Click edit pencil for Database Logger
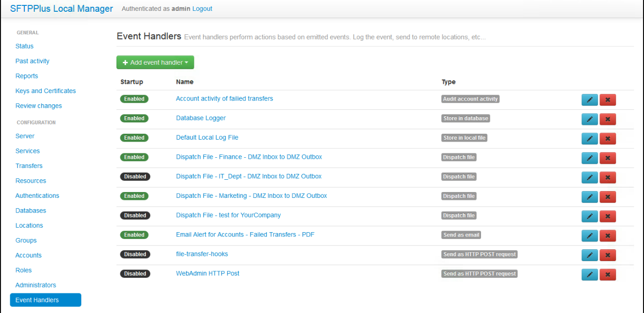 click(x=589, y=119)
